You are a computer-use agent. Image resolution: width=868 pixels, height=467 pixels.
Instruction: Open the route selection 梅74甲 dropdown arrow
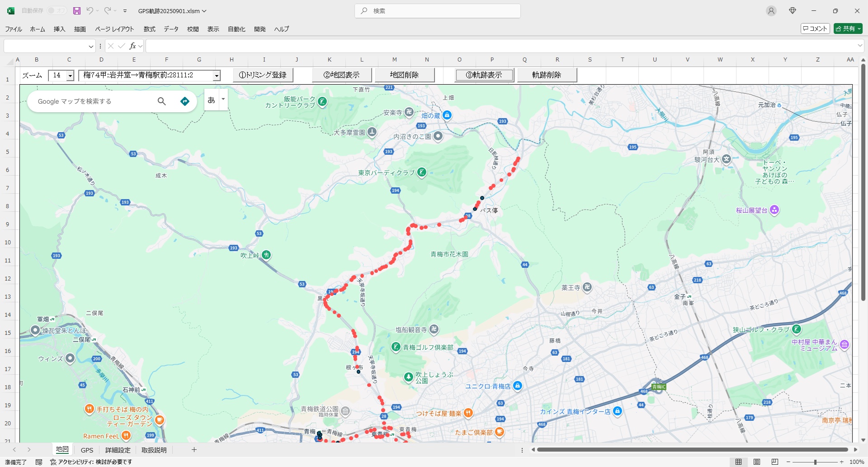217,76
